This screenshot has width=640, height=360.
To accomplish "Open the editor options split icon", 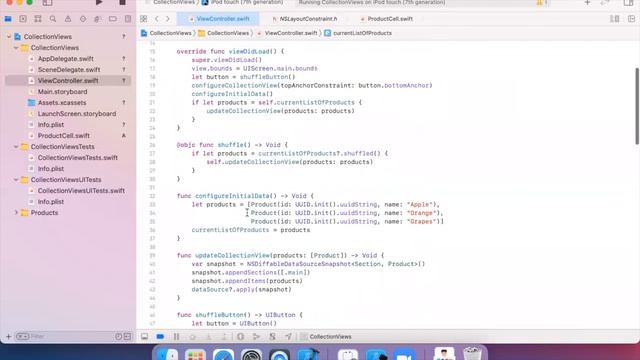I will point(615,19).
